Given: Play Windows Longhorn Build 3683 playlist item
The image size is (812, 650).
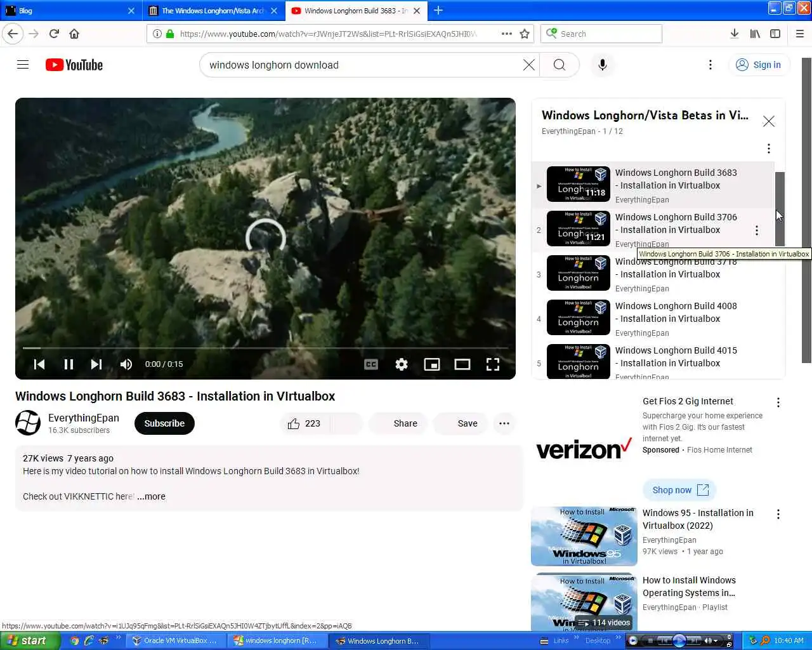Looking at the screenshot, I should pyautogui.click(x=653, y=185).
